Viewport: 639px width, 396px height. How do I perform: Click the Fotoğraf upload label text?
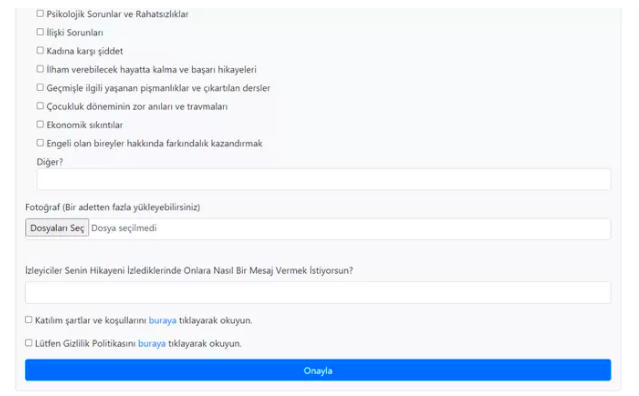point(112,207)
